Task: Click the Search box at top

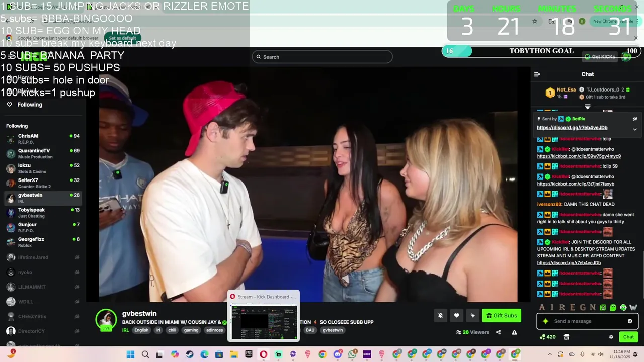Action: 322,57
